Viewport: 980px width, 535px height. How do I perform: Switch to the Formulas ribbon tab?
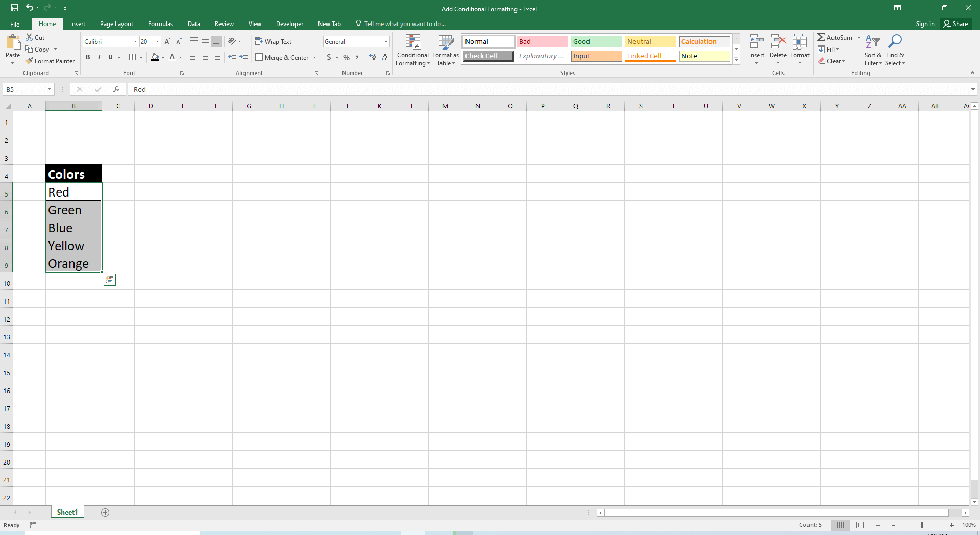tap(160, 23)
